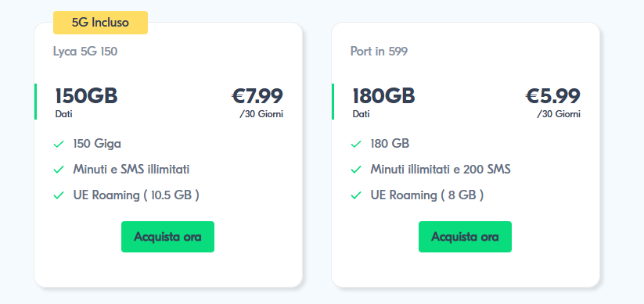Image resolution: width=644 pixels, height=304 pixels.
Task: Select the Lyca 5G 150 plan title
Action: (x=85, y=52)
